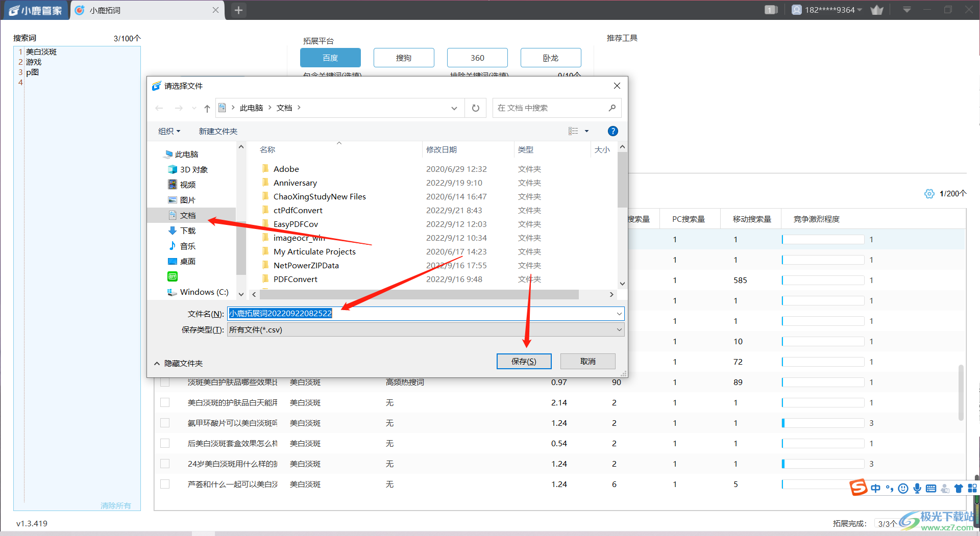This screenshot has width=980, height=536.
Task: Click the Sogou input method S icon
Action: point(859,488)
